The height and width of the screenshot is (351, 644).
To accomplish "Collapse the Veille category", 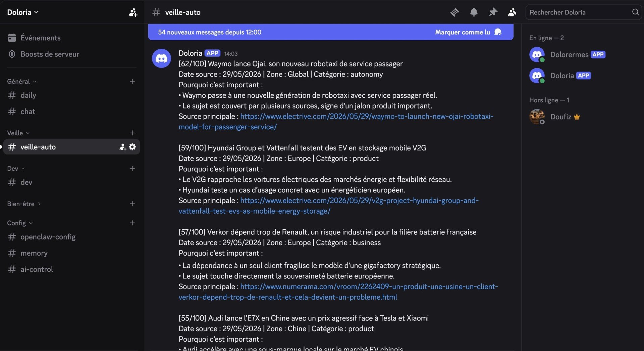I will click(18, 133).
